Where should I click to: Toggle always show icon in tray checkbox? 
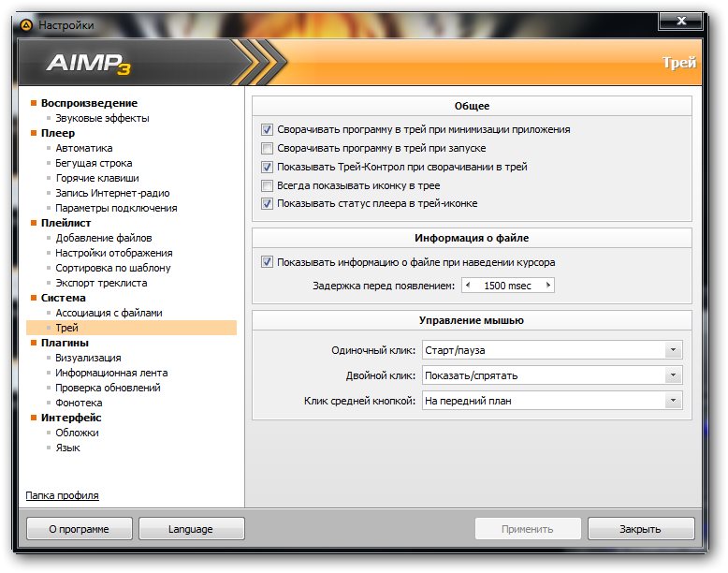coord(267,185)
